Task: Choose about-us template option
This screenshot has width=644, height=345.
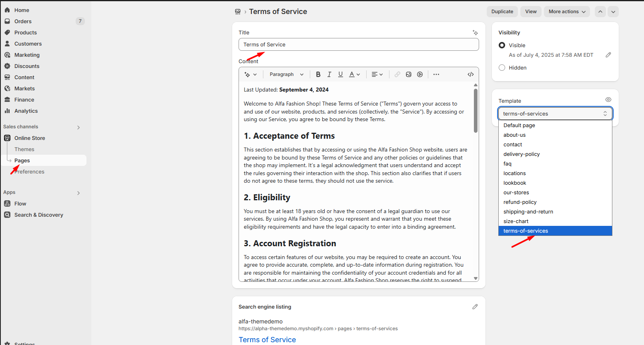Action: (x=555, y=135)
